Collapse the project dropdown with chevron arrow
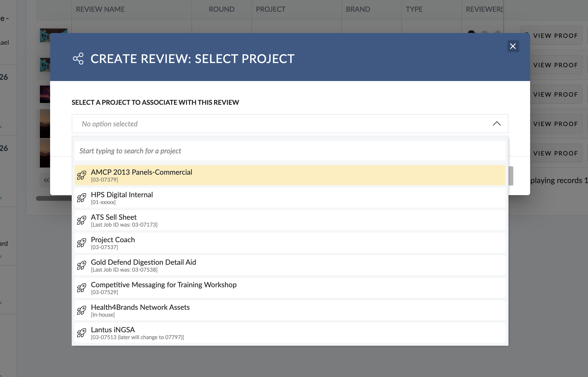The width and height of the screenshot is (588, 377). tap(496, 124)
